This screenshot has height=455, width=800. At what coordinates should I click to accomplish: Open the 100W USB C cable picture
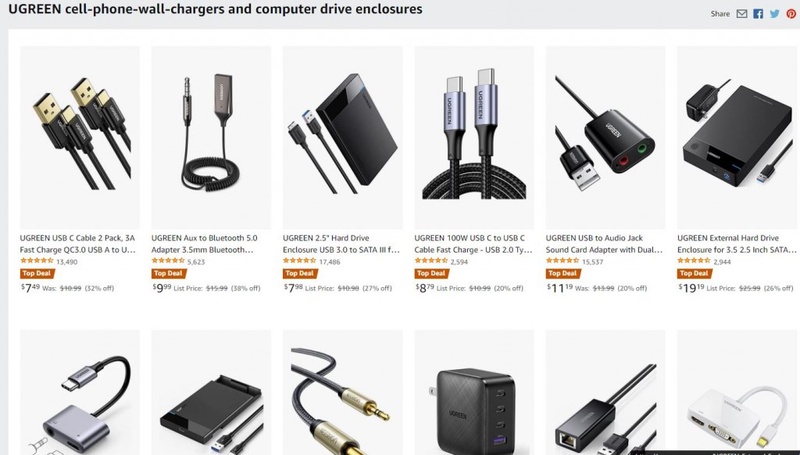pyautogui.click(x=474, y=137)
